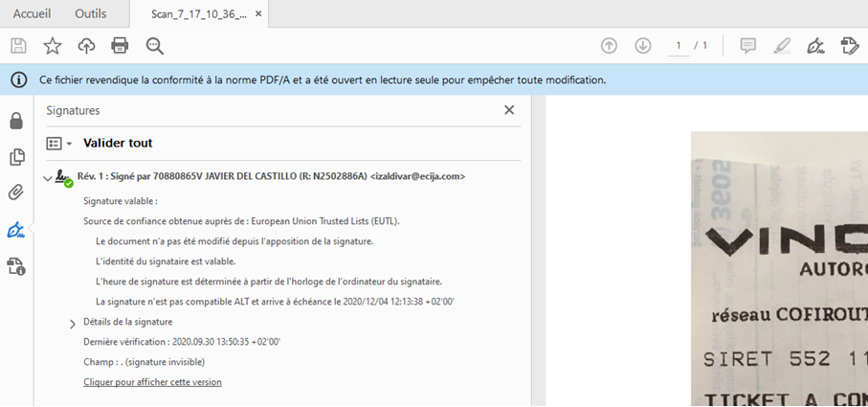
Task: Bookmark the file with the star icon
Action: click(x=53, y=46)
